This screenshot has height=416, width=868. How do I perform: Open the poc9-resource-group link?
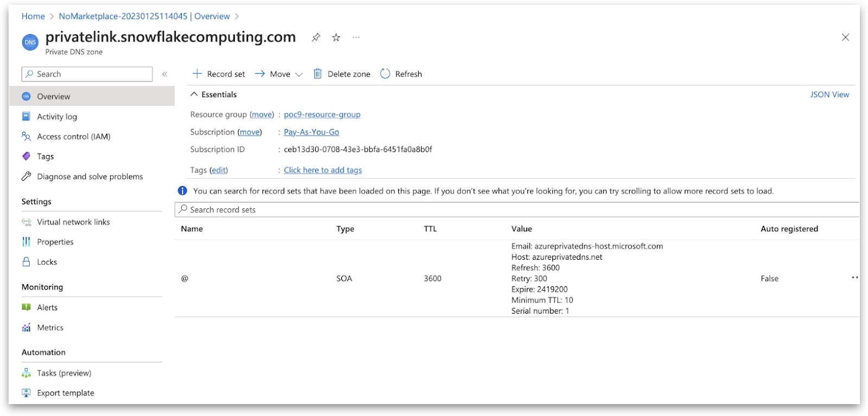pos(322,114)
